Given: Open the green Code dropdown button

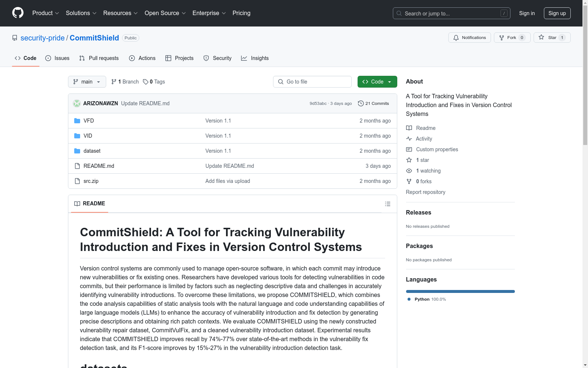Looking at the screenshot, I should point(377,82).
